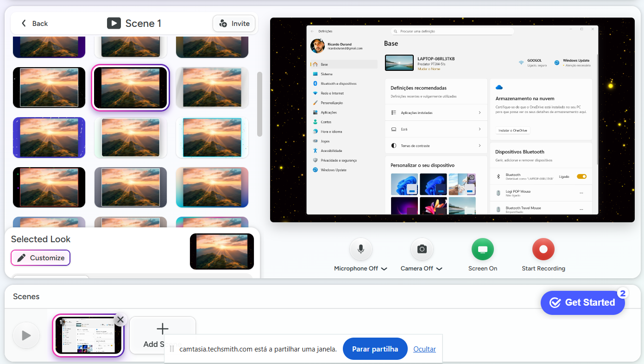Click the Selected Look preview thumbnail
644x364 pixels.
point(221,251)
